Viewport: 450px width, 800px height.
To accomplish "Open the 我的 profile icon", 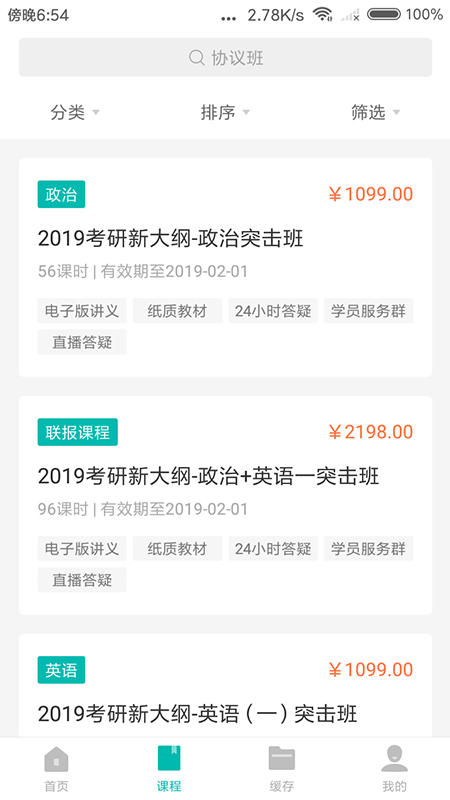I will click(x=394, y=758).
